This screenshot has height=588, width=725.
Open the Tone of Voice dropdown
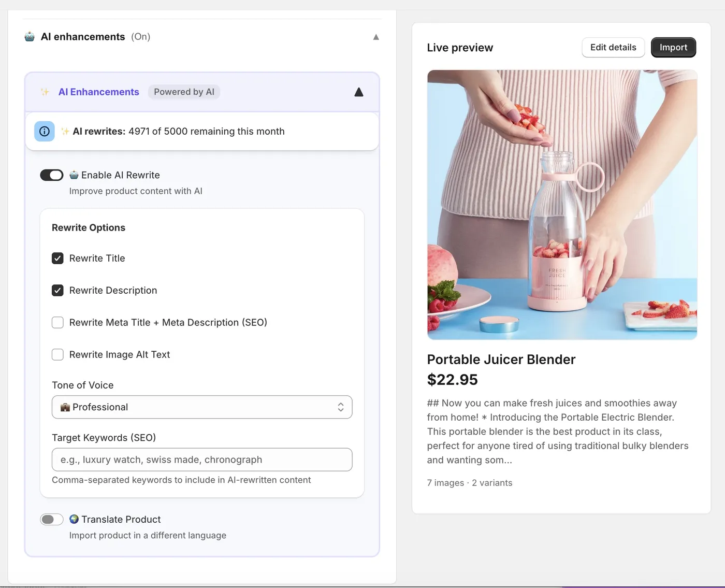point(202,407)
